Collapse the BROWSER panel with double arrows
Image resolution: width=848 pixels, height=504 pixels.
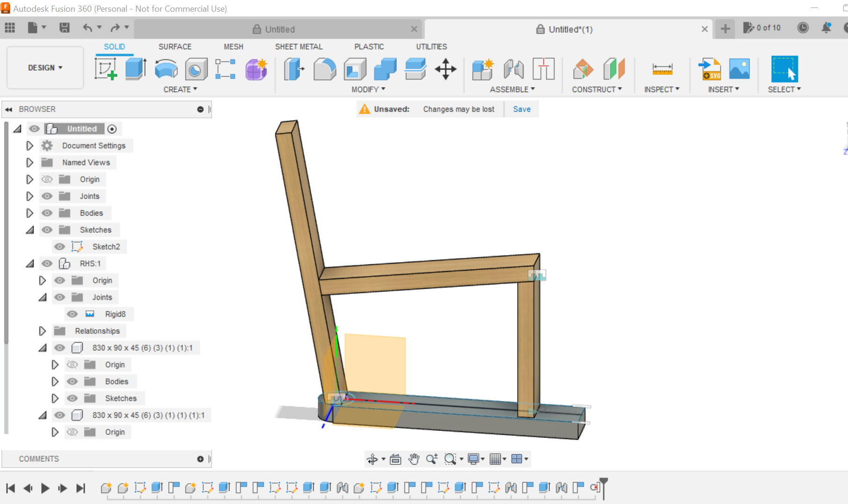pyautogui.click(x=8, y=109)
